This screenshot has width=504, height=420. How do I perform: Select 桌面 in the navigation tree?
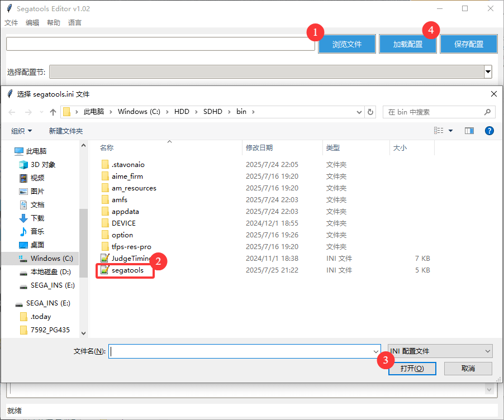[x=32, y=245]
